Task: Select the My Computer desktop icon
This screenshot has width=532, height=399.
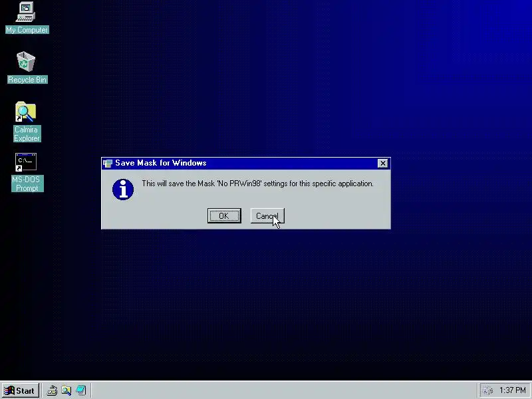Action: pos(26,12)
